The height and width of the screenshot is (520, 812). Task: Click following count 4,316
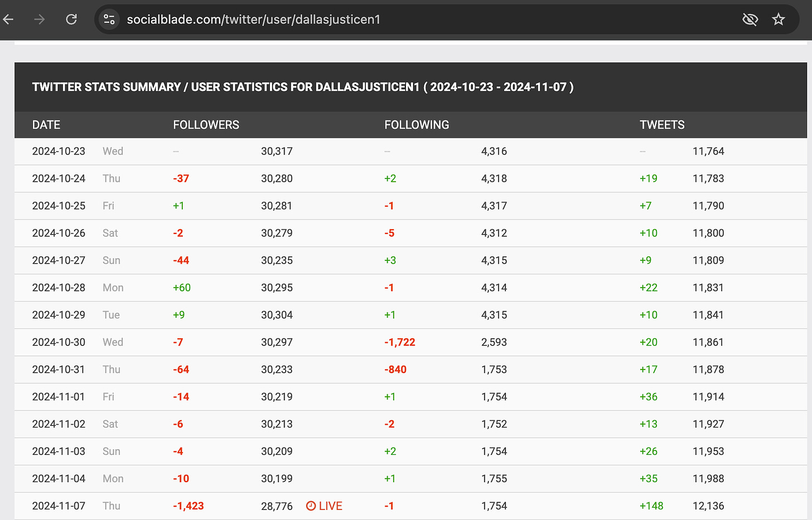point(494,152)
